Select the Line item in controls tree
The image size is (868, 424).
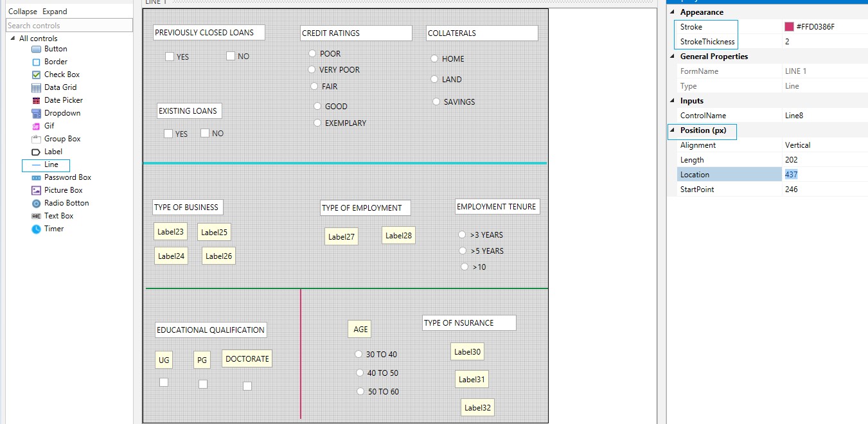click(x=51, y=164)
